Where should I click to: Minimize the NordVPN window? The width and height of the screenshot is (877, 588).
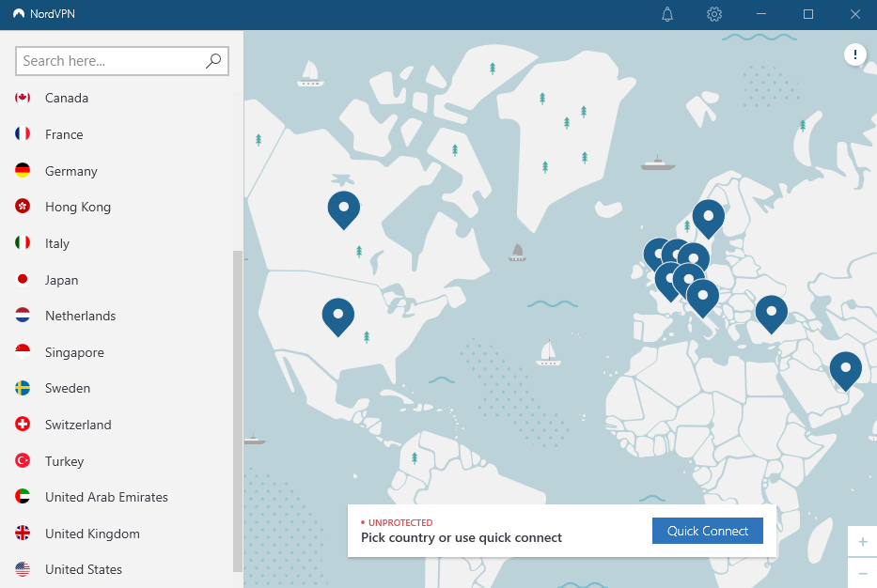(x=761, y=14)
